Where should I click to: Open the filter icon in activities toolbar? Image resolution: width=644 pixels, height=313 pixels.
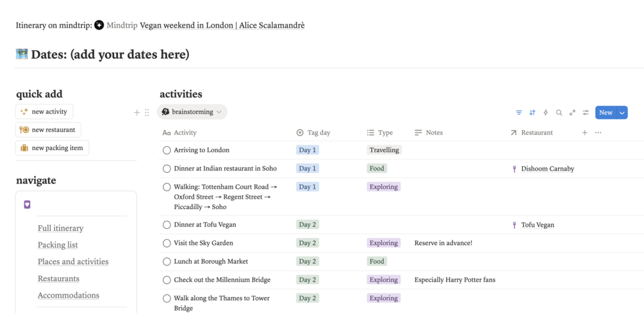coord(519,112)
